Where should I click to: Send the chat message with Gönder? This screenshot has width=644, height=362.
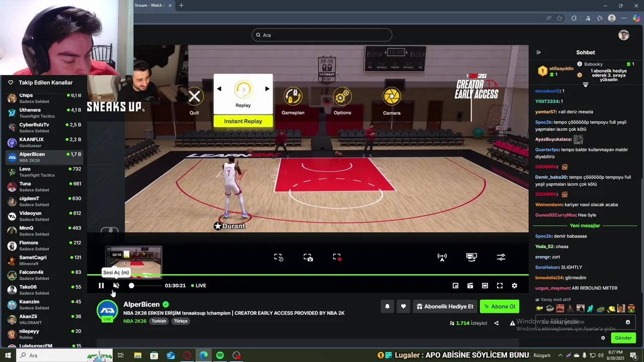pos(623,338)
